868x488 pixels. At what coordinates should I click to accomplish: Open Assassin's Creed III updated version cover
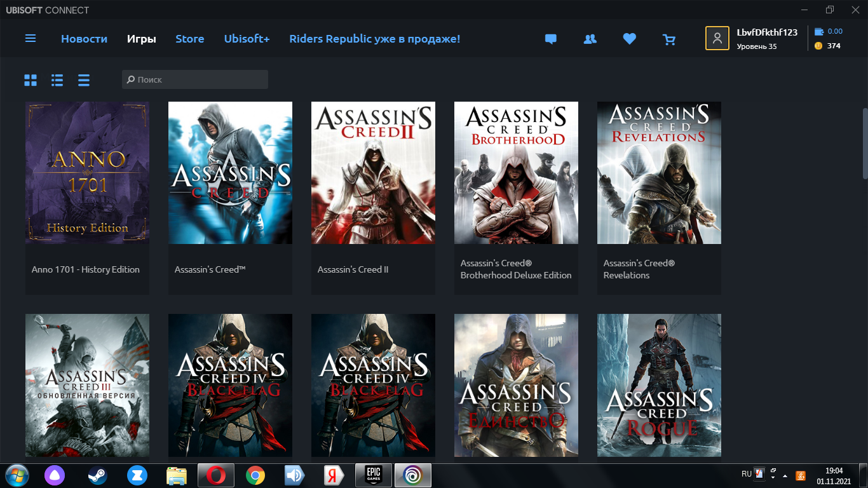[x=87, y=385]
